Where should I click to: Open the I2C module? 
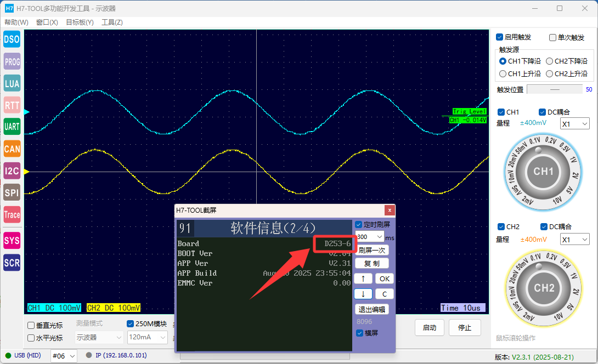pyautogui.click(x=12, y=170)
